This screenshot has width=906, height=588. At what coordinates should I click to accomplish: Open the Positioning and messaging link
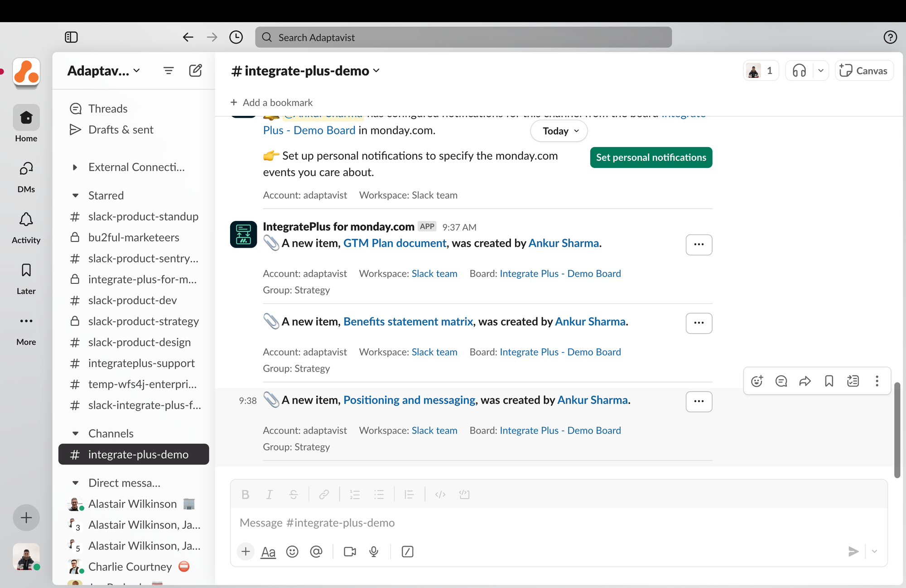pyautogui.click(x=410, y=400)
